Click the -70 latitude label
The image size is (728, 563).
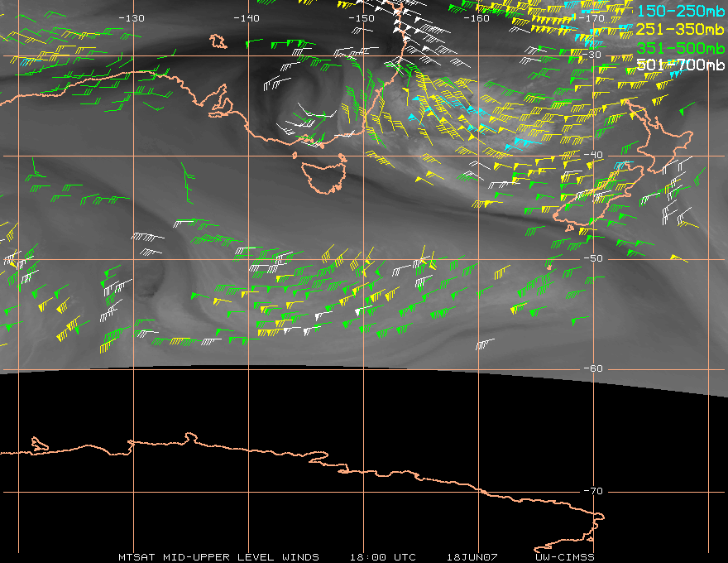(593, 491)
